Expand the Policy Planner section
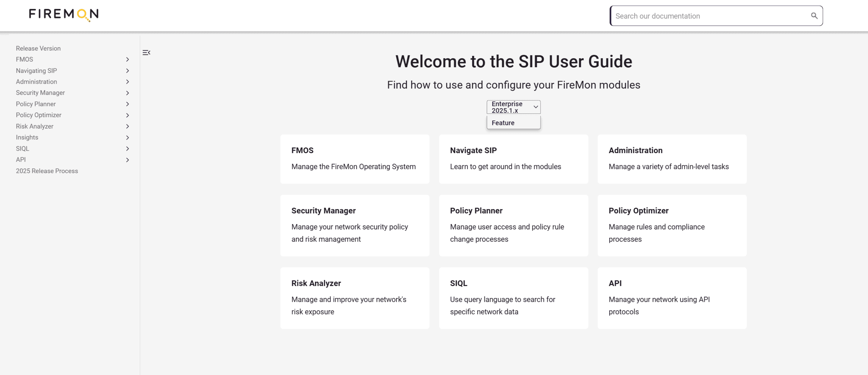 point(127,104)
